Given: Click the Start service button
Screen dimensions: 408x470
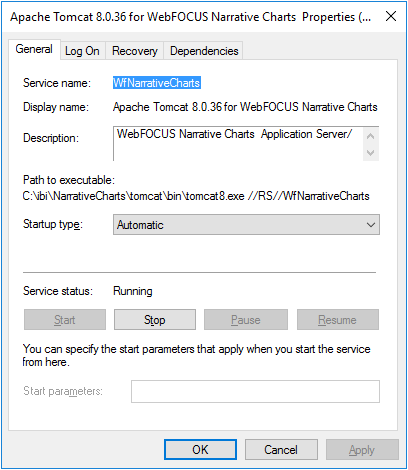Looking at the screenshot, I should click(65, 320).
